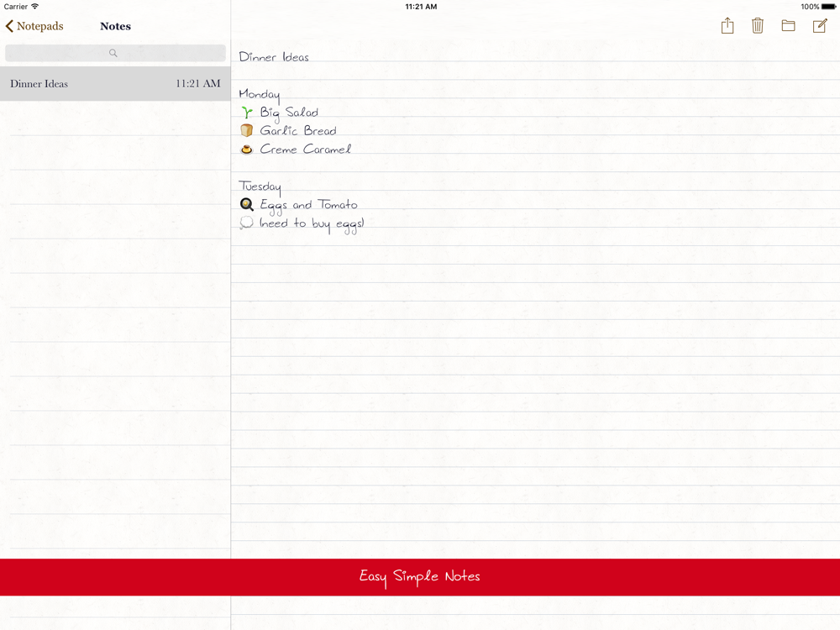
Task: Click the Creme Caramel line
Action: pyautogui.click(x=306, y=149)
